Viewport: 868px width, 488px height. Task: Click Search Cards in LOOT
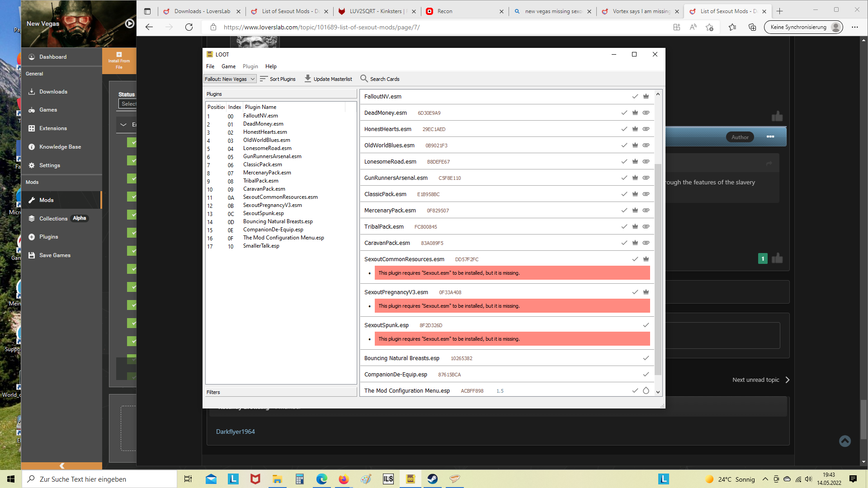tap(380, 79)
